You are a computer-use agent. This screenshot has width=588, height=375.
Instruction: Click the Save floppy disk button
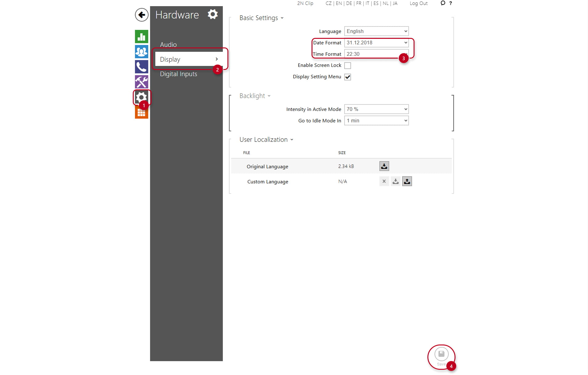(441, 354)
